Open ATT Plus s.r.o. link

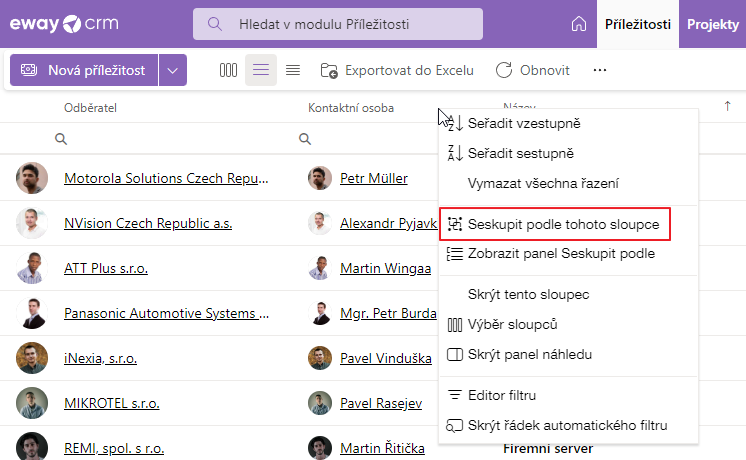point(106,268)
